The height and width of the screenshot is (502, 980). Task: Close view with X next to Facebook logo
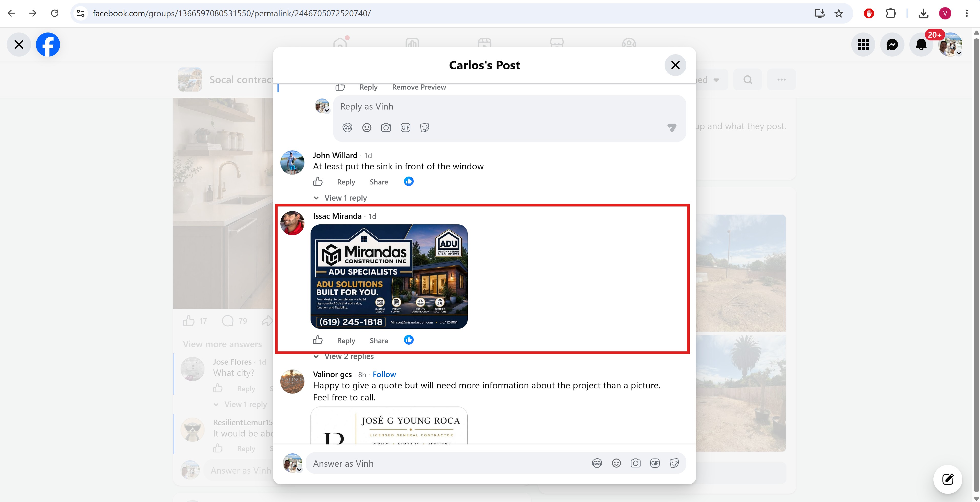point(19,45)
